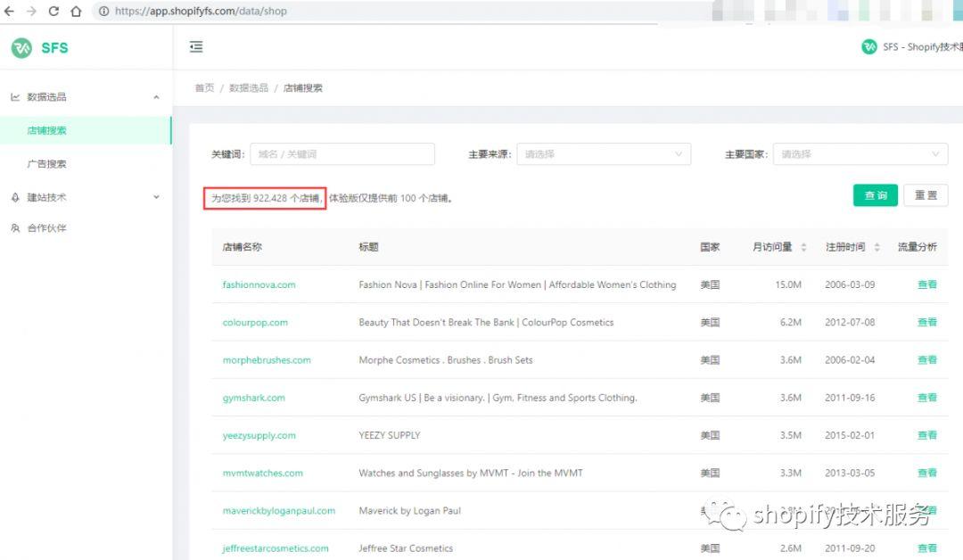Click the 流量分析 column header
Viewport: 963px width, 560px height.
917,247
